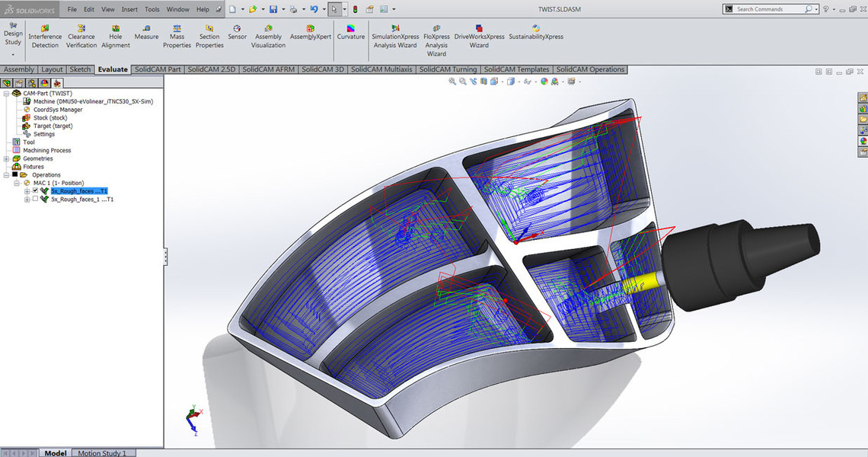Image resolution: width=868 pixels, height=457 pixels.
Task: Open the Insert menu
Action: [x=129, y=9]
